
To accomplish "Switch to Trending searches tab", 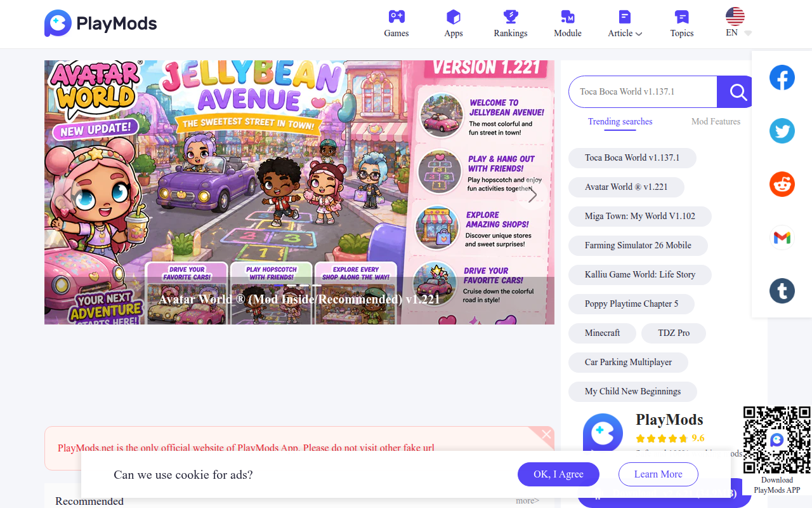I will point(620,121).
